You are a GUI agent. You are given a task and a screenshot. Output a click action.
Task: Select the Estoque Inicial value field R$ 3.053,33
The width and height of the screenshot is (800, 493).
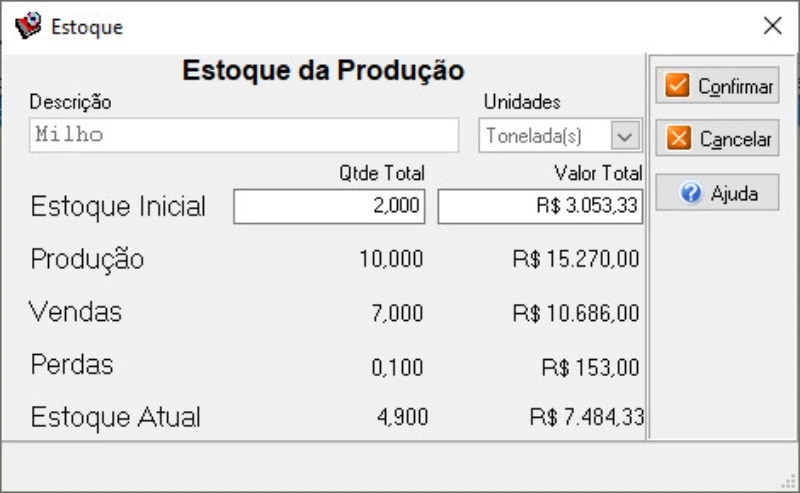(x=540, y=206)
